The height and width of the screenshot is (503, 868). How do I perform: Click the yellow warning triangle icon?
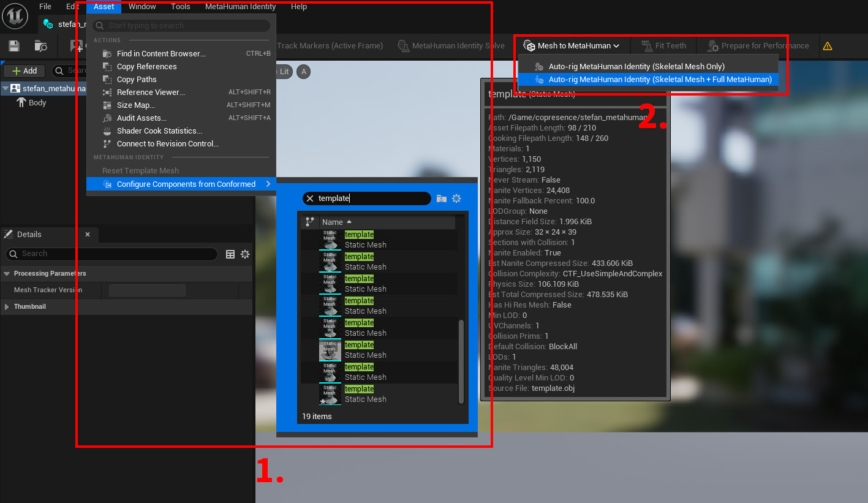point(828,46)
